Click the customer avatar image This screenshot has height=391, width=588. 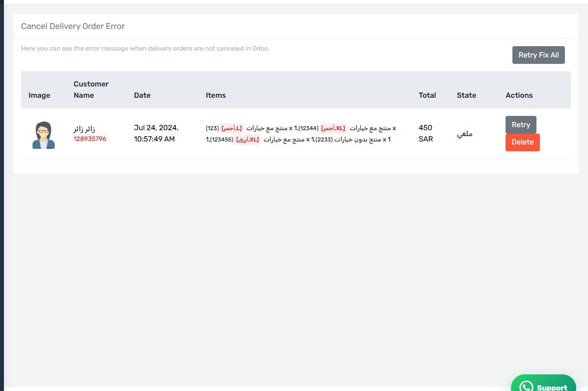pos(44,135)
